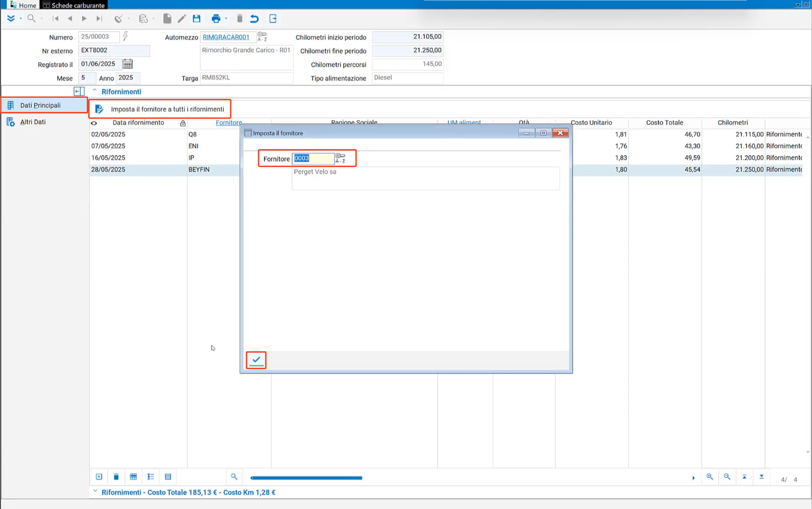Switch to bulleted list view icon
812x509 pixels.
coord(150,477)
